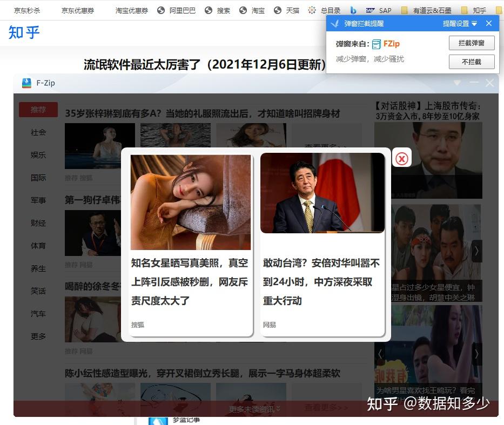Advance middle right carousel with next arrow

(476, 251)
